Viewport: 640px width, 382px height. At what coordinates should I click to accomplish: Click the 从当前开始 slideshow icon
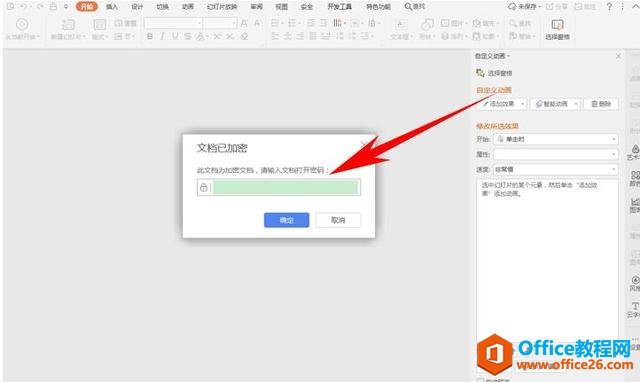[x=22, y=24]
